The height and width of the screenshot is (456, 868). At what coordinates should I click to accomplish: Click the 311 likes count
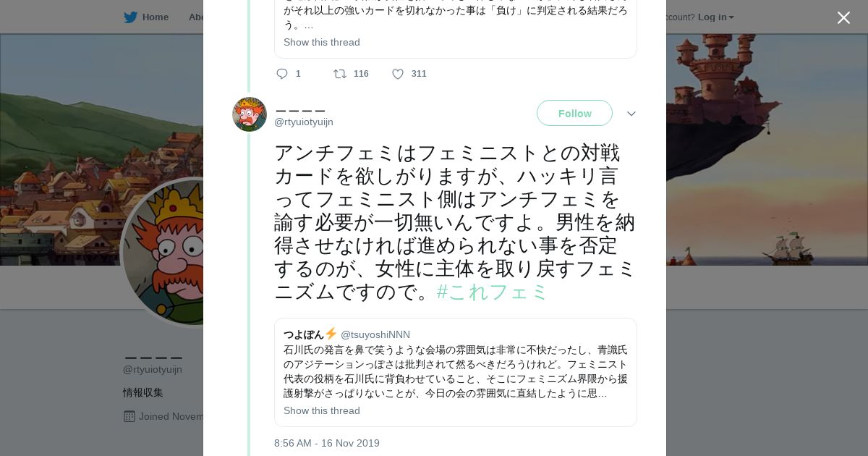[x=419, y=74]
